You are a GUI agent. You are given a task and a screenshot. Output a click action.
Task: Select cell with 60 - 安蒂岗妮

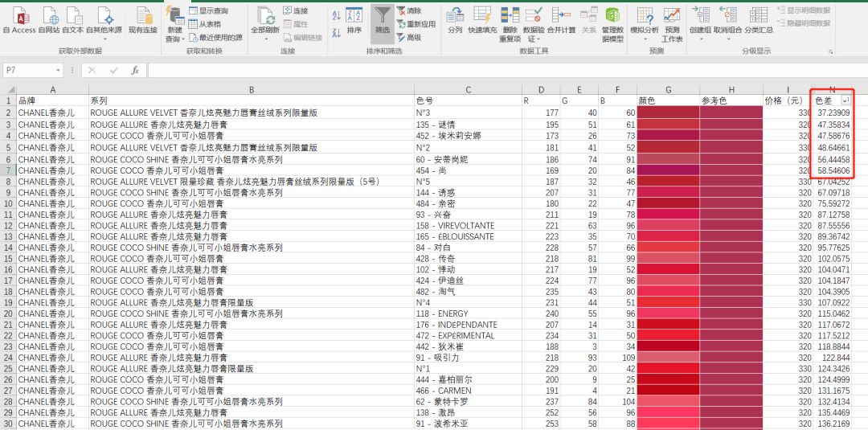click(469, 159)
